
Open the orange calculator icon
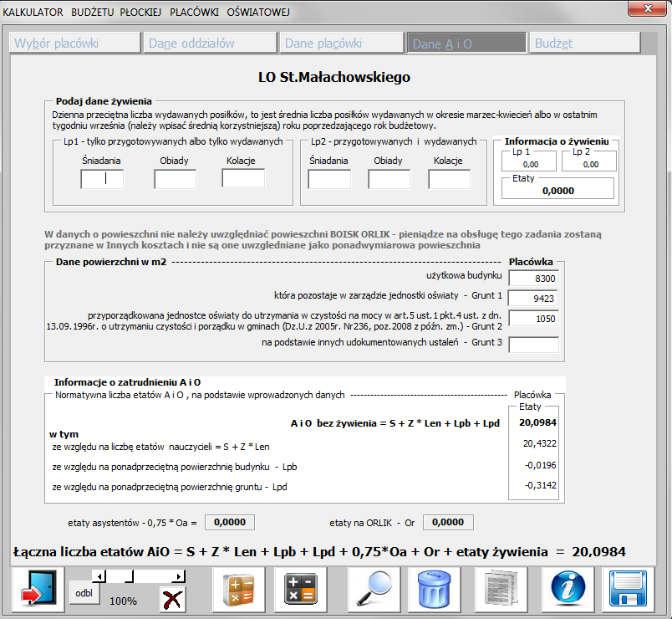point(239,590)
